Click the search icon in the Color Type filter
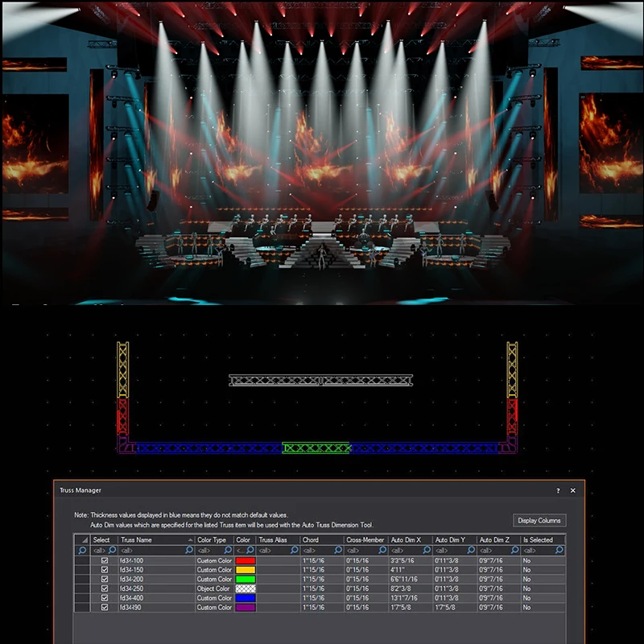Image resolution: width=644 pixels, height=644 pixels. click(x=229, y=550)
